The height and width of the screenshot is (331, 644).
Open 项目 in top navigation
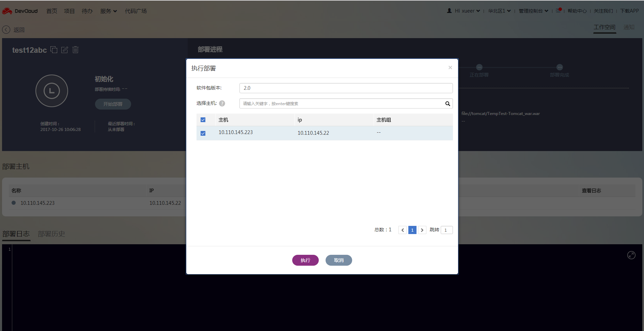click(x=69, y=11)
